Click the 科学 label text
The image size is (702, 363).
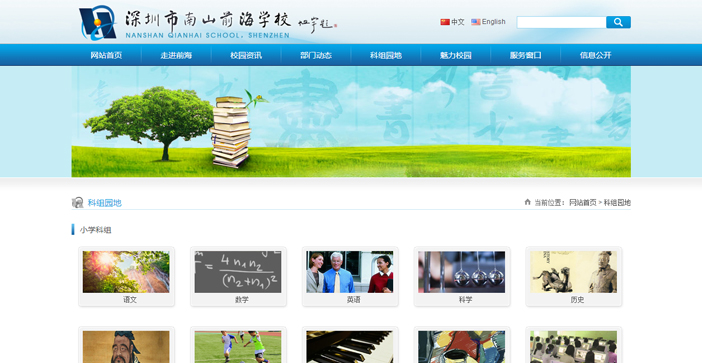click(x=465, y=300)
